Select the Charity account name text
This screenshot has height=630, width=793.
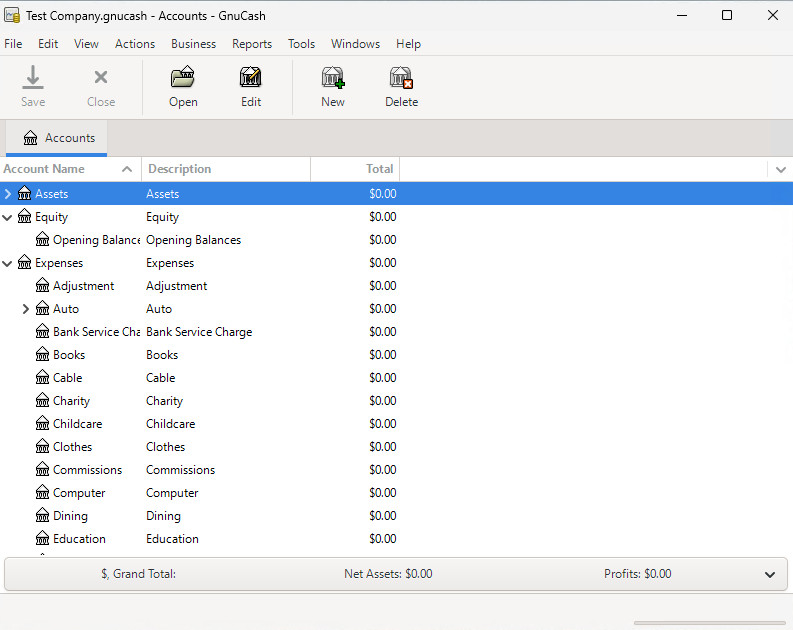71,401
